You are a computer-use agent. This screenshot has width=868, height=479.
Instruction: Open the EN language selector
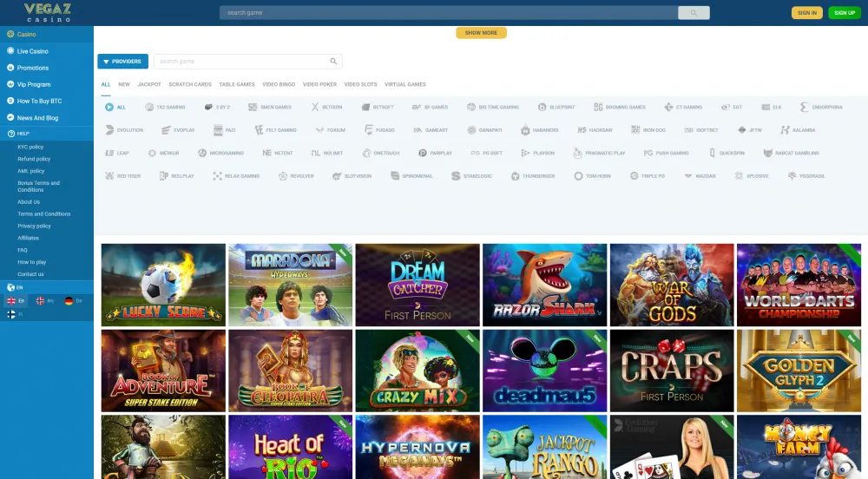pyautogui.click(x=47, y=287)
